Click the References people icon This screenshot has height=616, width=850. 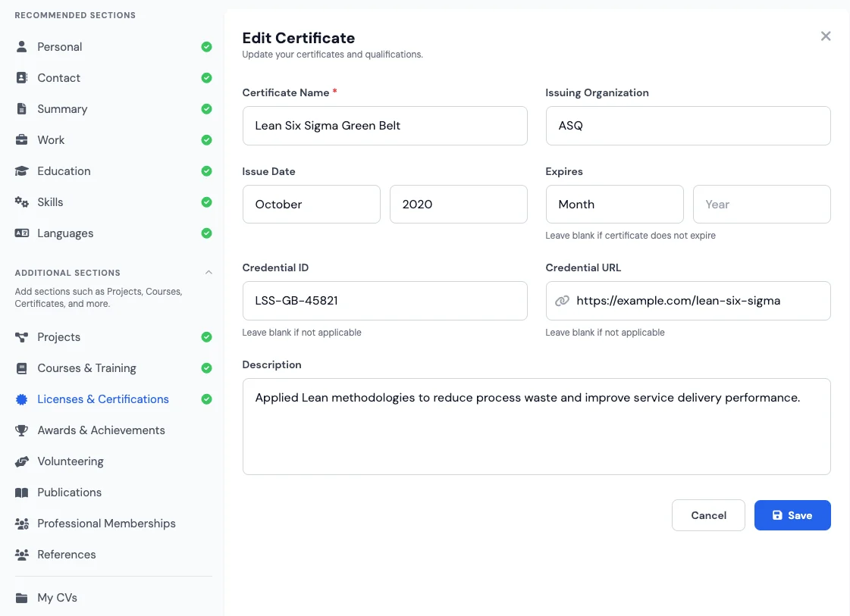(x=22, y=554)
